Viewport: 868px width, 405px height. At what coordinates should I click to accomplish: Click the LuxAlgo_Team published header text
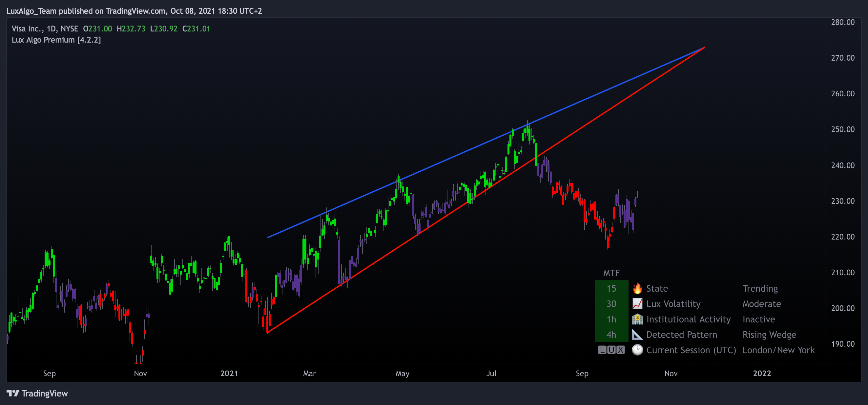134,11
